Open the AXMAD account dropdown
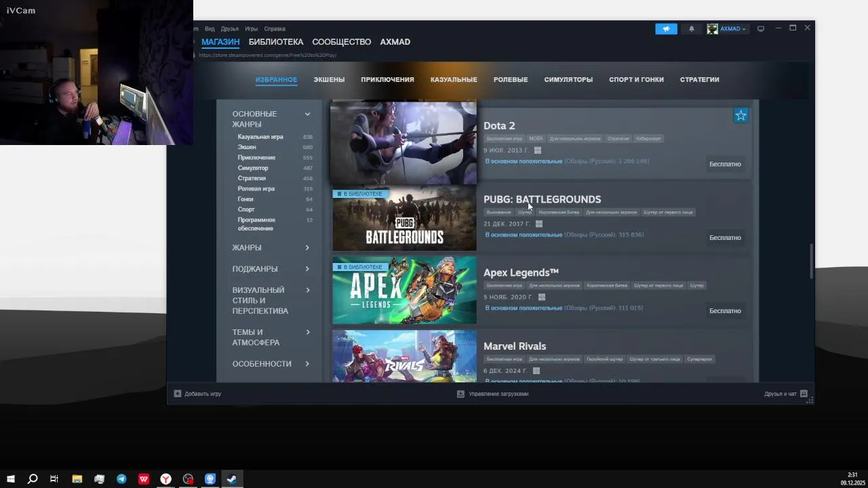Screen dimensions: 868x488 [732, 28]
